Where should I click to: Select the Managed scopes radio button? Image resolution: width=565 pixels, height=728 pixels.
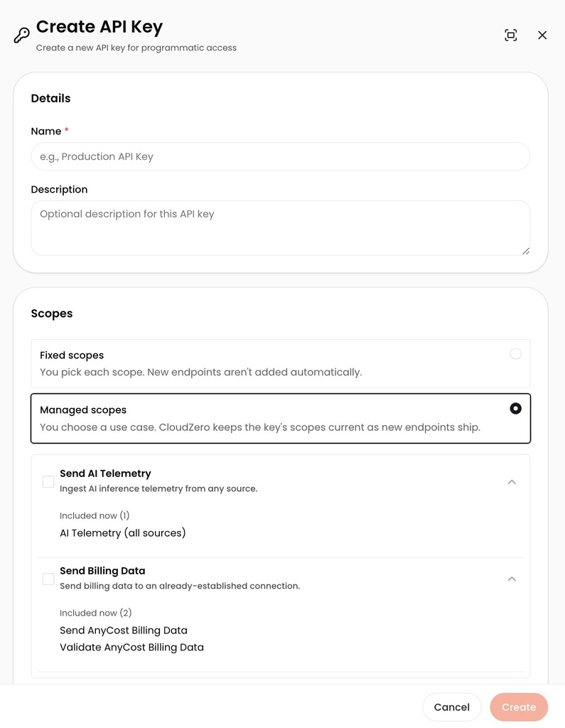515,409
